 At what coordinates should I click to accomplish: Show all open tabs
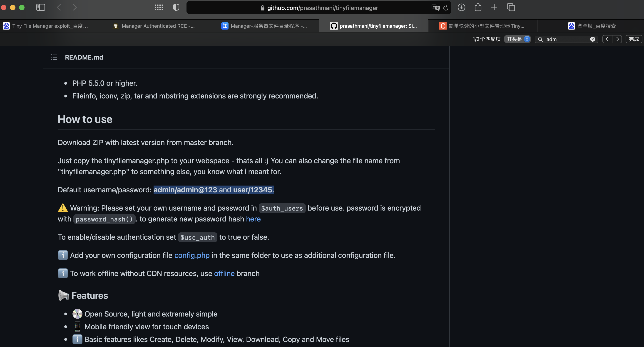point(511,8)
